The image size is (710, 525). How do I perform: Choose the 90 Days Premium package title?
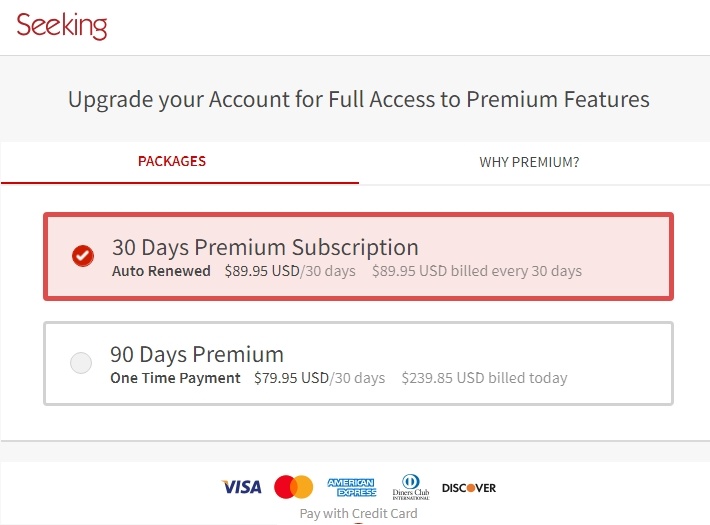pyautogui.click(x=197, y=354)
